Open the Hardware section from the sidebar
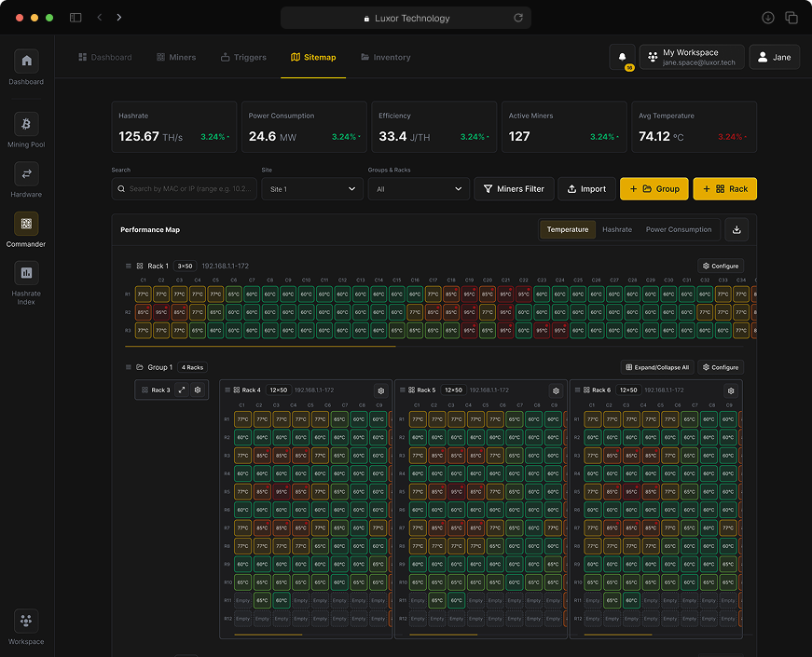 pyautogui.click(x=25, y=175)
